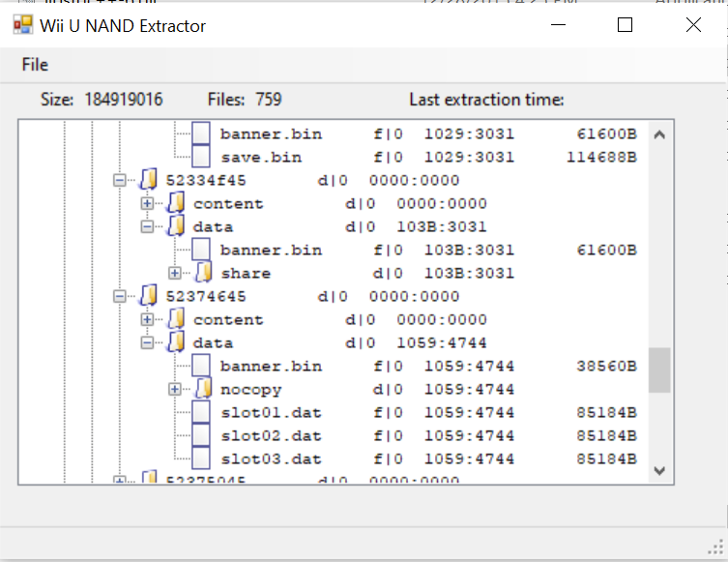Collapse the 52334f45 folder node
The image size is (728, 562).
tap(119, 180)
